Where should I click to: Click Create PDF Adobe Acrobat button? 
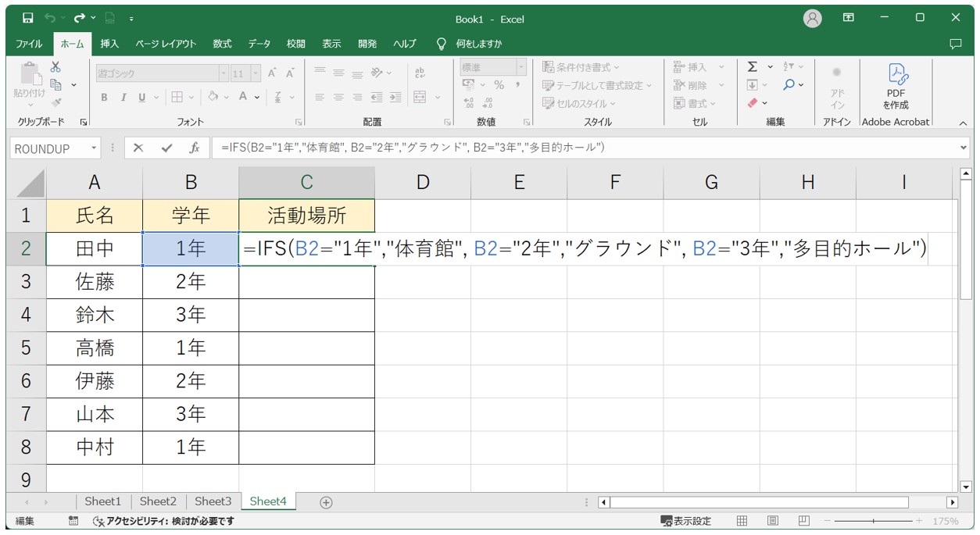coord(896,85)
